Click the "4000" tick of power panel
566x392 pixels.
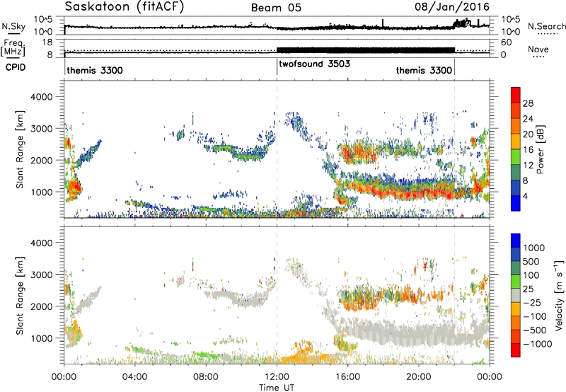[41, 97]
